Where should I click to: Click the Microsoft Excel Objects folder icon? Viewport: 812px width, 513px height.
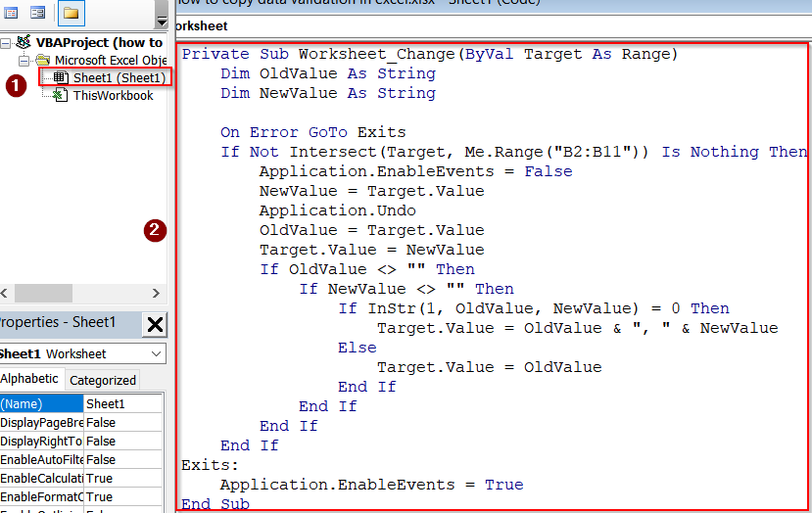coord(43,60)
